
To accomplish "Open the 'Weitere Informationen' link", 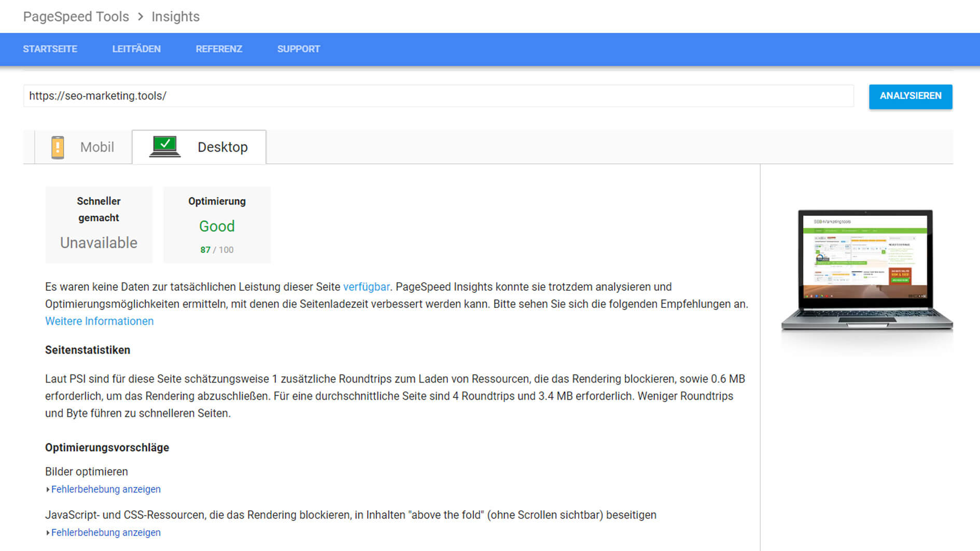I will click(100, 321).
